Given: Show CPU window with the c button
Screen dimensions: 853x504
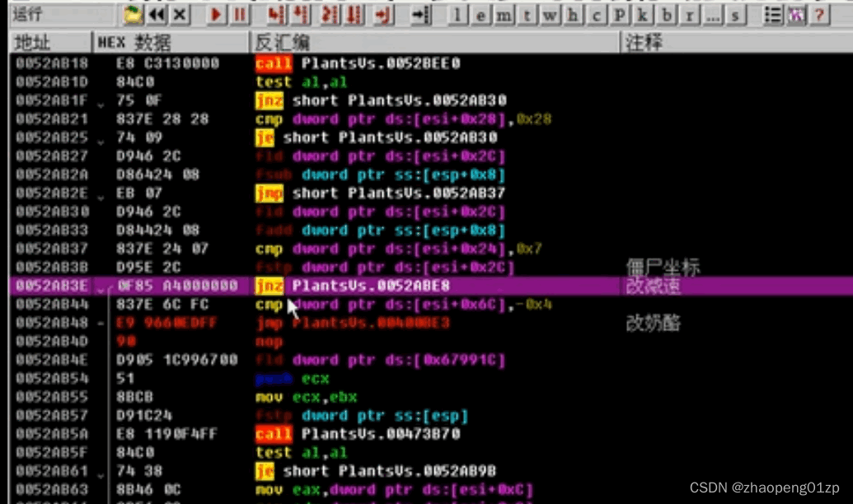Looking at the screenshot, I should (596, 15).
